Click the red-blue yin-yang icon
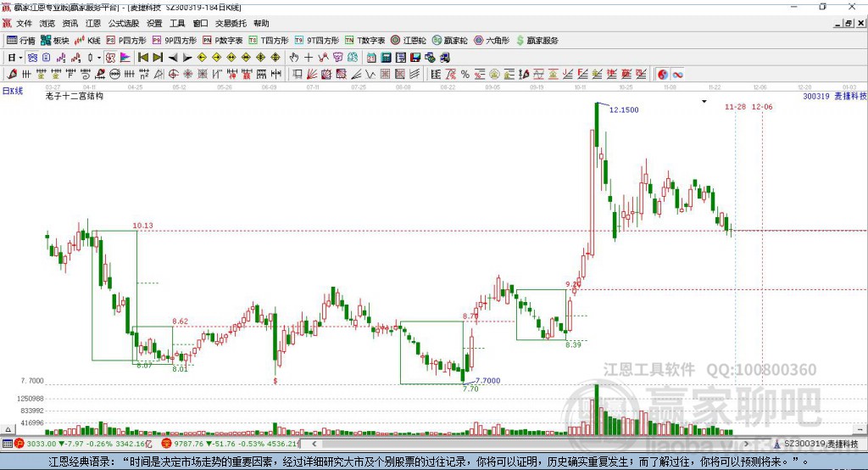 point(663,75)
